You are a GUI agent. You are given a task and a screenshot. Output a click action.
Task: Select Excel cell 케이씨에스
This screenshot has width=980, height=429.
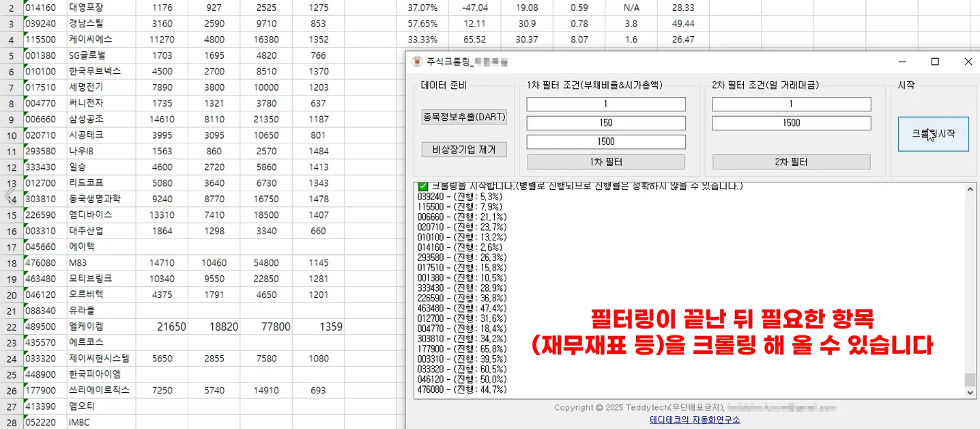point(101,39)
